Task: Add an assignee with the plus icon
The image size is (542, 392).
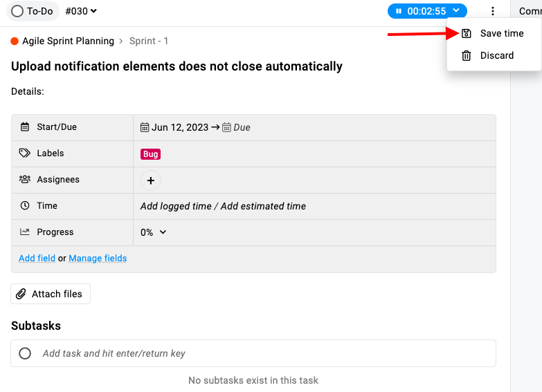Action: (x=151, y=180)
